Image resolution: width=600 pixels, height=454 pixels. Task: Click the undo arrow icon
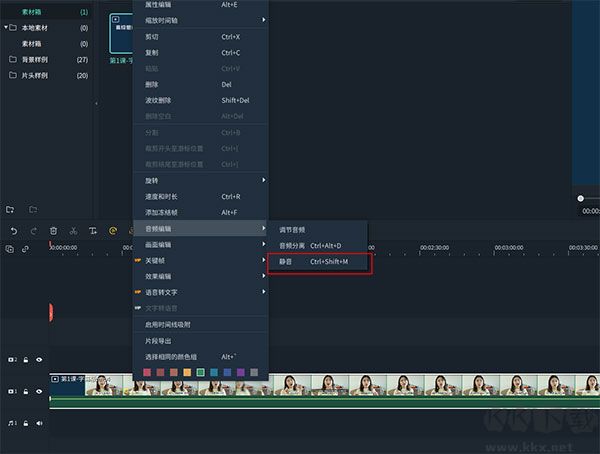(14, 231)
